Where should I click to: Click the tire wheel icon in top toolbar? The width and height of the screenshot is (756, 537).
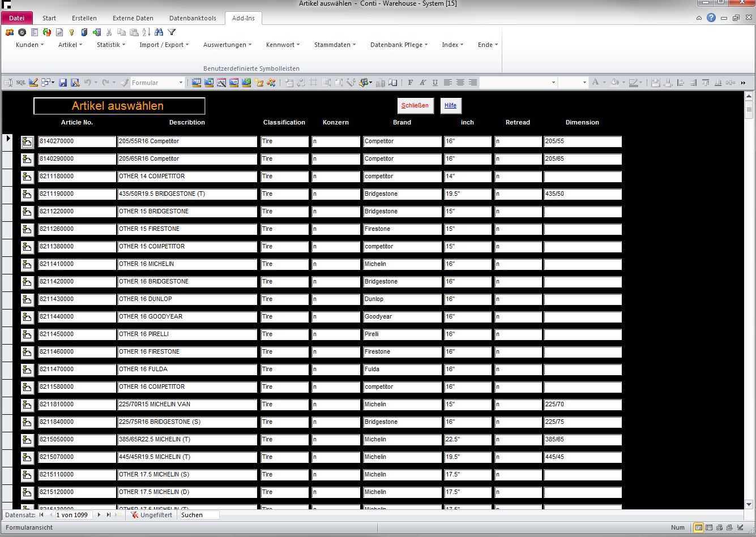[22, 32]
